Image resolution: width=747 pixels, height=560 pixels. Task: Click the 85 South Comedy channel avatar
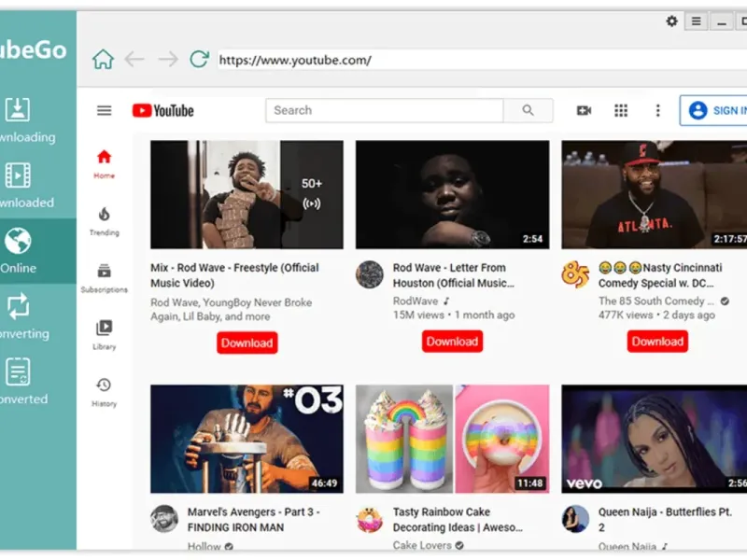[575, 274]
